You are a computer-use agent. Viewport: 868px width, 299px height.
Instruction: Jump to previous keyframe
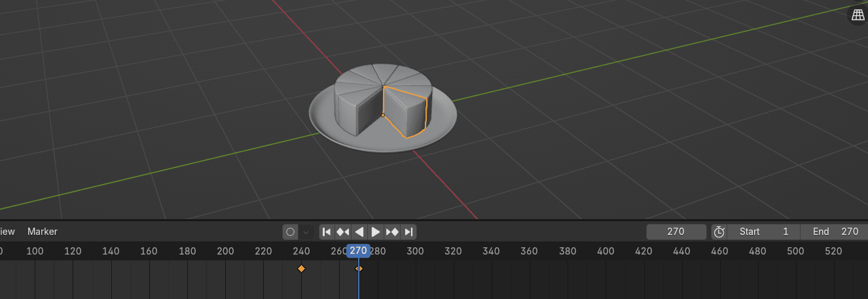(343, 232)
